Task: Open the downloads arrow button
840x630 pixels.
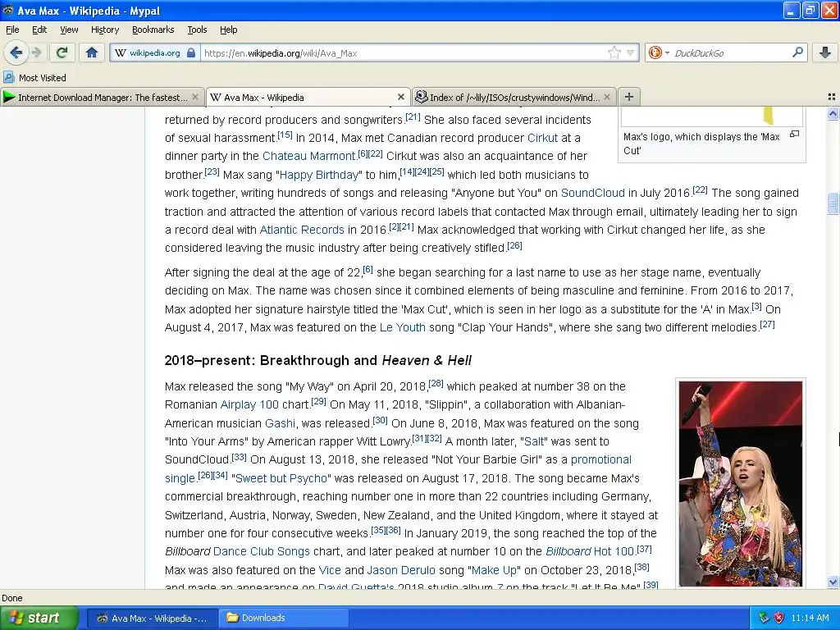Action: coord(825,52)
